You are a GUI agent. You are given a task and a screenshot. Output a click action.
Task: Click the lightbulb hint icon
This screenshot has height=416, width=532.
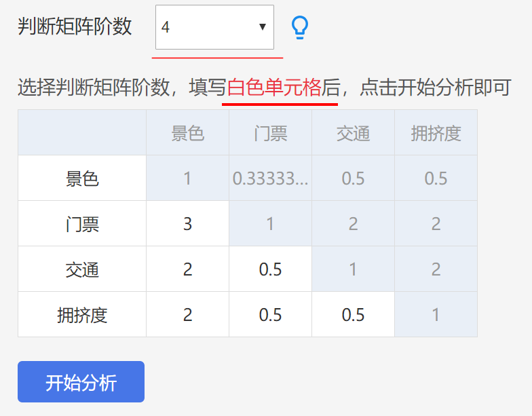coord(299,27)
